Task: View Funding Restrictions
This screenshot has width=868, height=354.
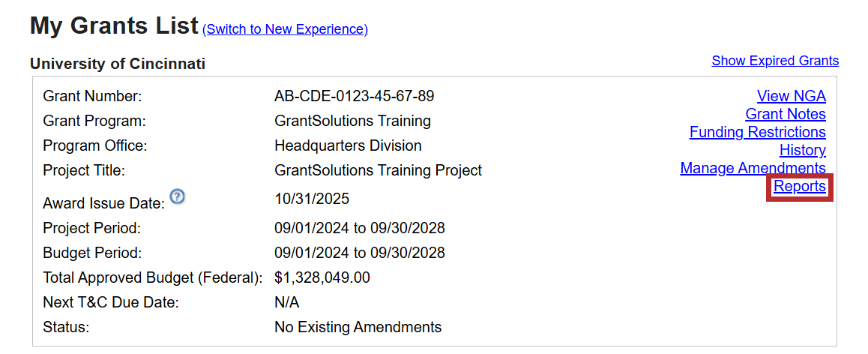Action: pyautogui.click(x=757, y=132)
